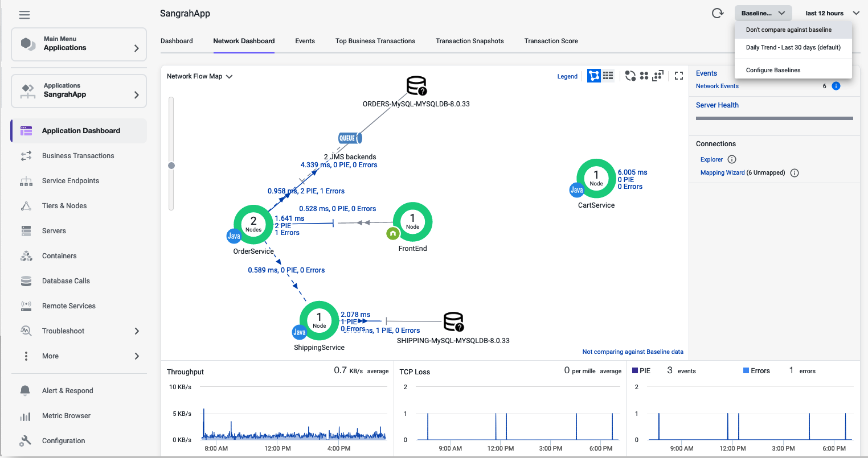868x458 pixels.
Task: Open Connections Explorer link
Action: (711, 159)
